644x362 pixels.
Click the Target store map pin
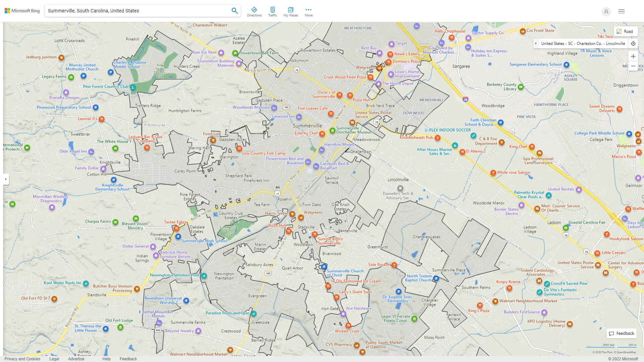391,44
